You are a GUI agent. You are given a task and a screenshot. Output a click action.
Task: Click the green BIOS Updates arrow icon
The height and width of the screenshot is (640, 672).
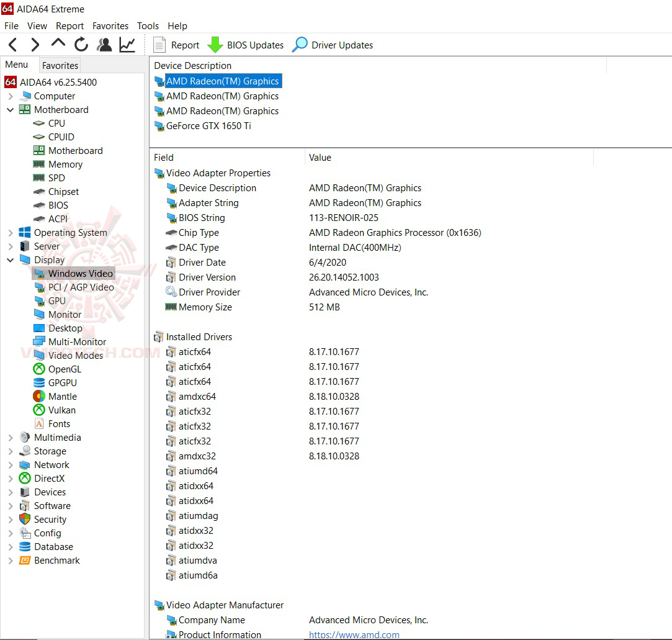[x=215, y=45]
